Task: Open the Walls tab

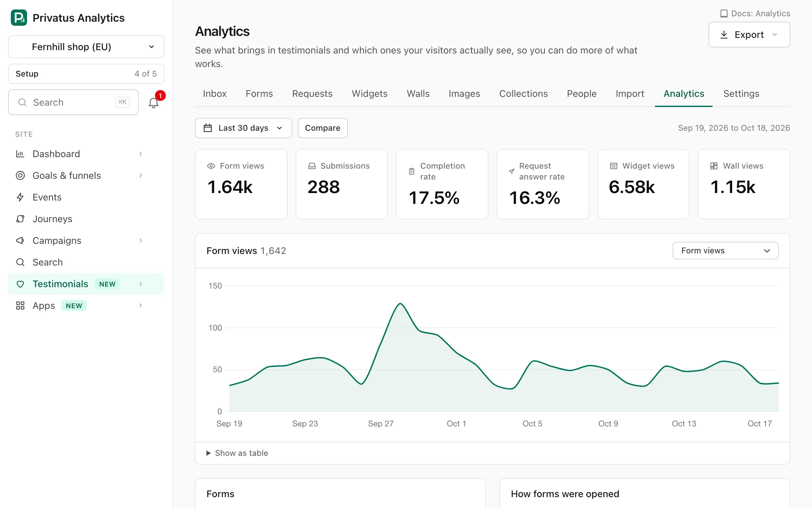Action: click(418, 94)
